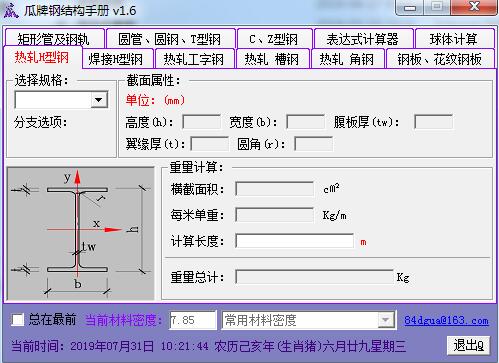Click the 高度(h) field
499x363 pixels.
[201, 122]
